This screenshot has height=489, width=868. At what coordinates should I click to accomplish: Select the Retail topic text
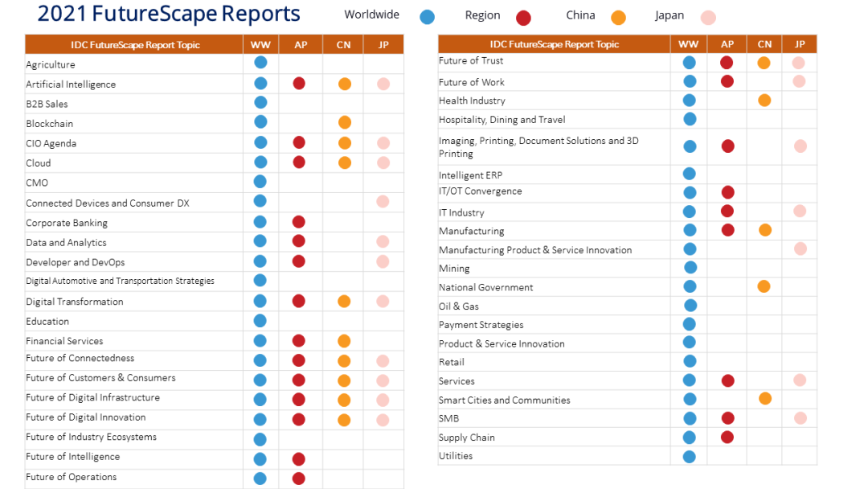452,362
